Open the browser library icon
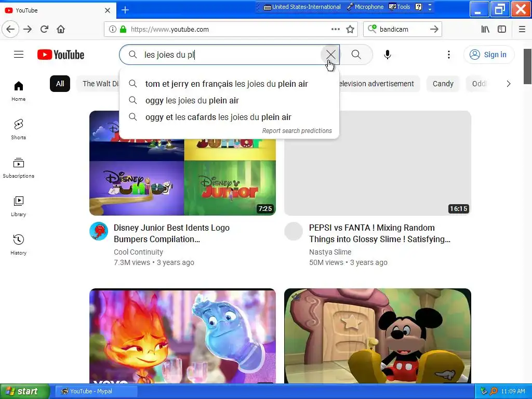 485,29
